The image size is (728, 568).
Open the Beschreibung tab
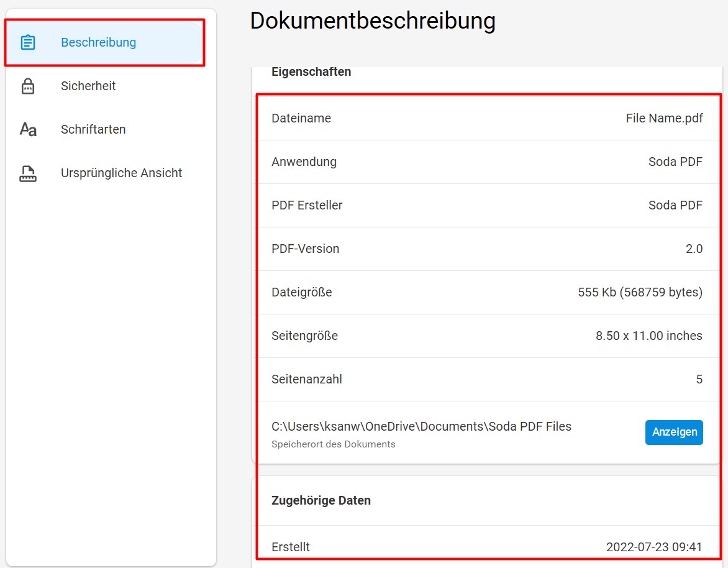click(x=104, y=42)
